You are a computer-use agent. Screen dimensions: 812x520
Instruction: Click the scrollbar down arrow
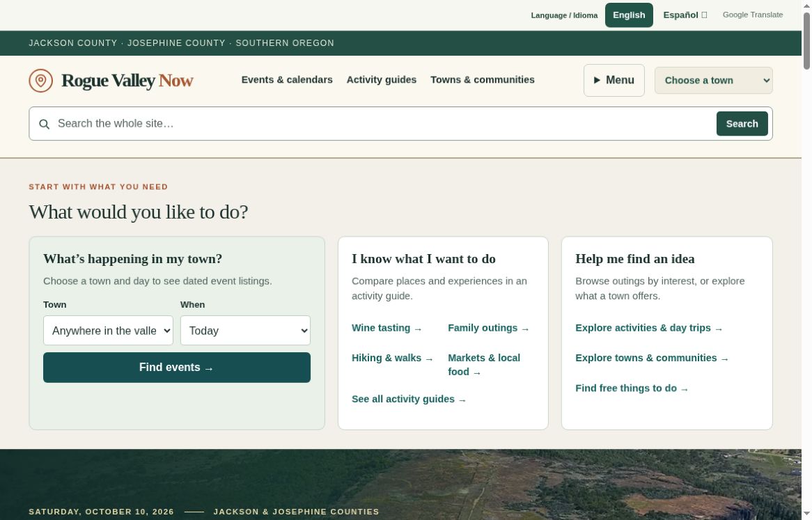(806, 515)
